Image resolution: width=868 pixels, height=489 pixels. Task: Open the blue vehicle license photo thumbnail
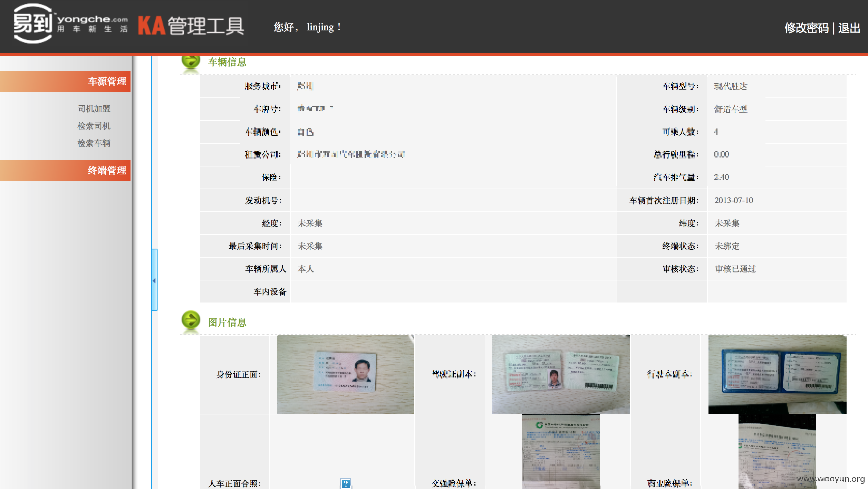(x=777, y=374)
